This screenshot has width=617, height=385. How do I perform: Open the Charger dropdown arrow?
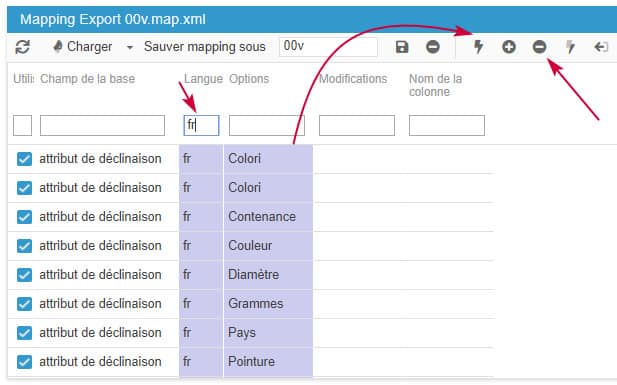(129, 47)
